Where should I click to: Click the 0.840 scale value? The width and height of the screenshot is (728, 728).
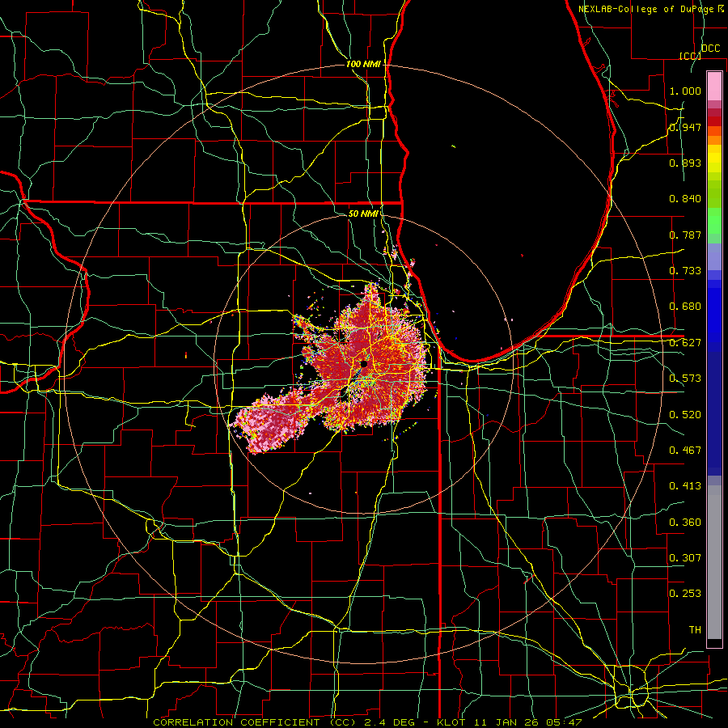tap(685, 199)
